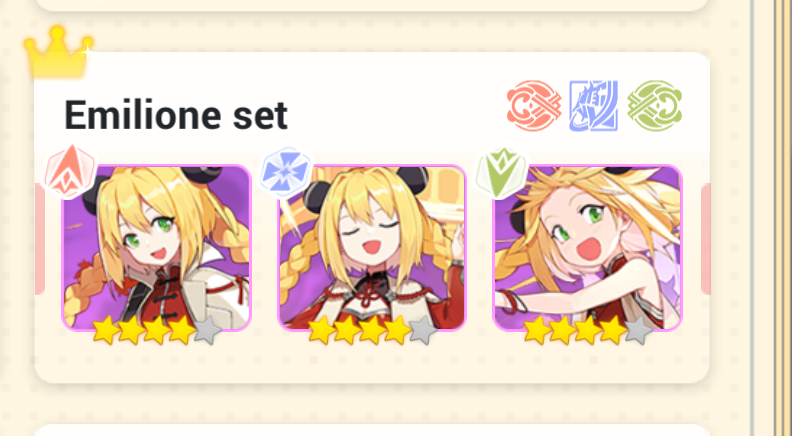Click the gray fifth star on the middle card
Viewport: 792px width, 436px height.
coord(422,330)
